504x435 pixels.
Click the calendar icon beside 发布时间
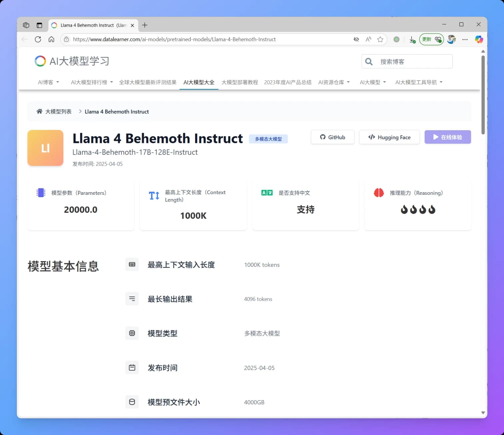tap(132, 367)
